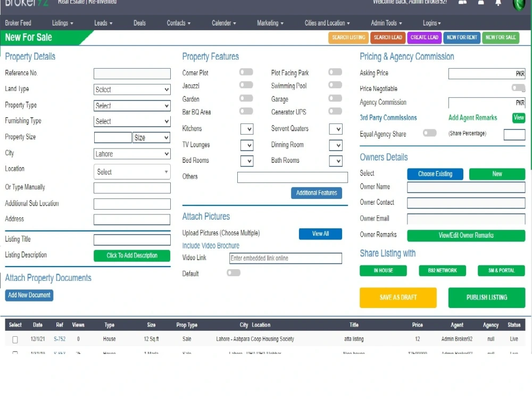Open the Calender menu

224,23
